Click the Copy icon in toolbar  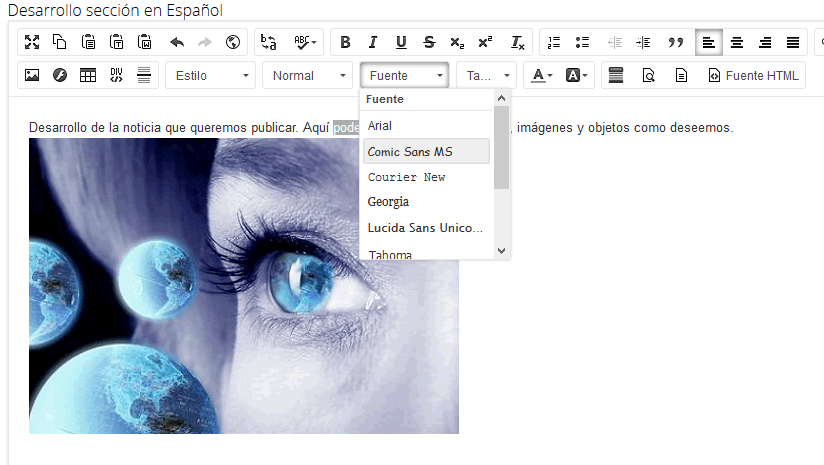(x=60, y=42)
